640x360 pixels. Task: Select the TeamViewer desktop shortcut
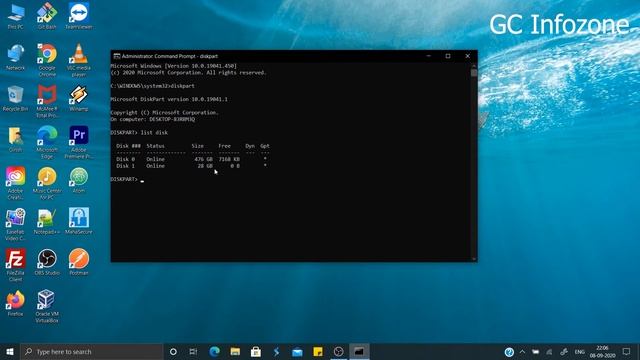pyautogui.click(x=79, y=16)
